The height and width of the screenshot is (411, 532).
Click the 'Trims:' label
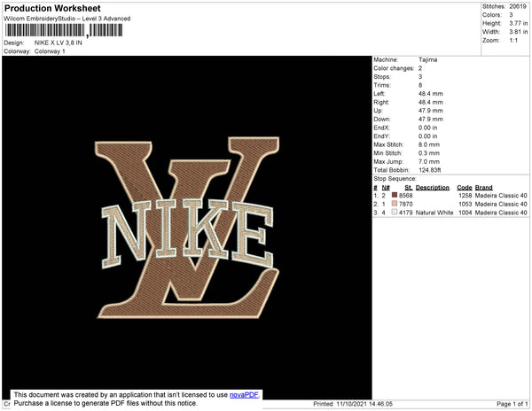(382, 85)
